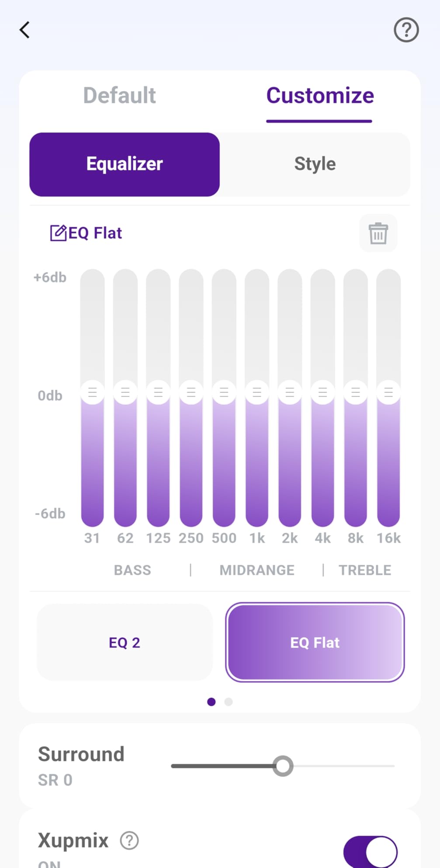Tap the 31 Hz band slider handle
The image size is (440, 868).
coord(92,392)
